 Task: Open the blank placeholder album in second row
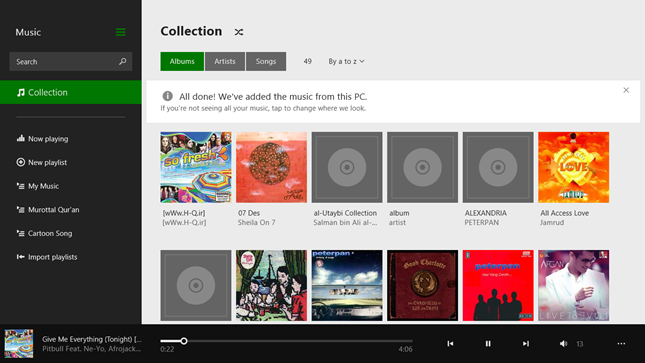(196, 285)
